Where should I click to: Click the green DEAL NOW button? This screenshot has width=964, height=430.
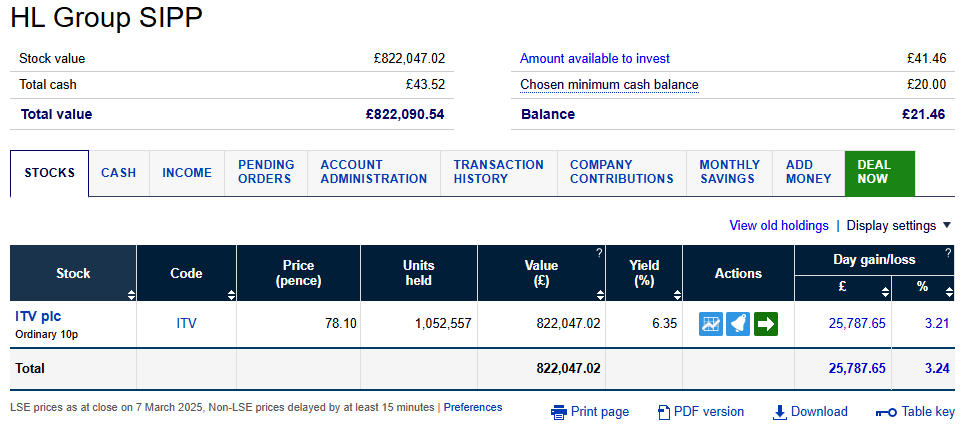pos(880,172)
